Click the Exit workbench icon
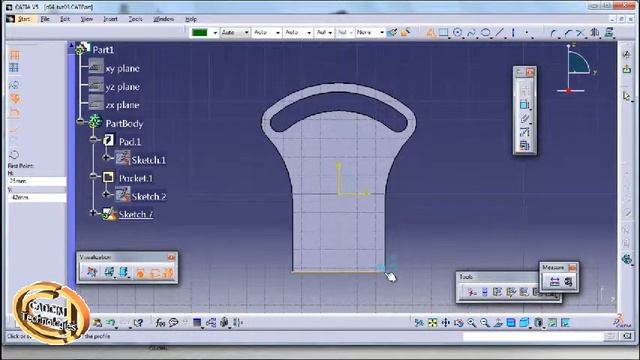The image size is (640, 360). pyautogui.click(x=627, y=69)
